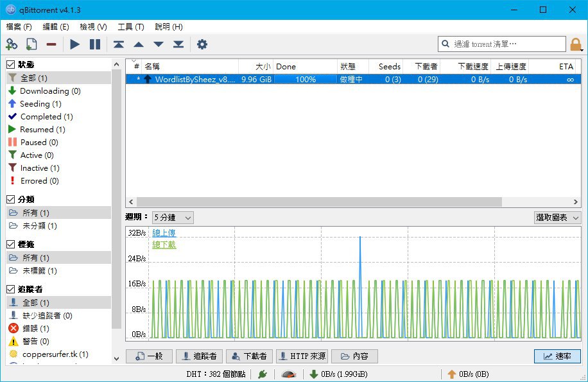This screenshot has height=382, width=588.
Task: Sort by the 下載速度 column header
Action: point(466,66)
